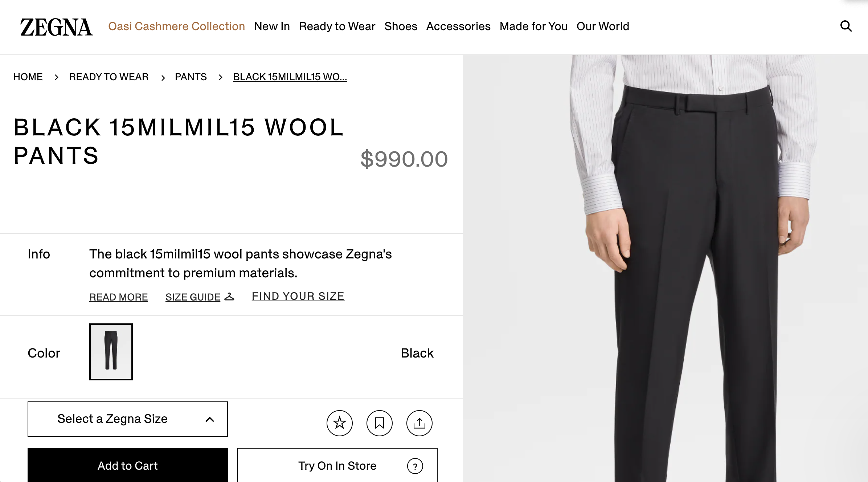868x482 pixels.
Task: Open the share product icon
Action: [419, 423]
